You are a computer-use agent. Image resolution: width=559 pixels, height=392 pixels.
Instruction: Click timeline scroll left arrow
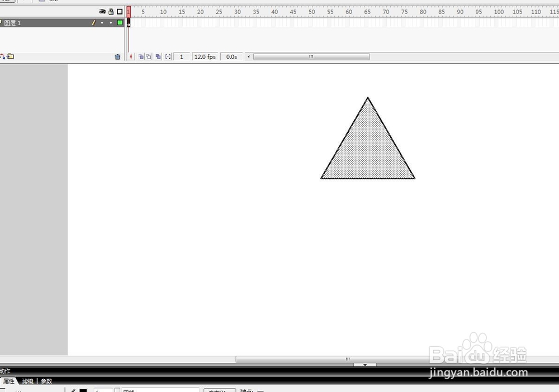click(249, 56)
